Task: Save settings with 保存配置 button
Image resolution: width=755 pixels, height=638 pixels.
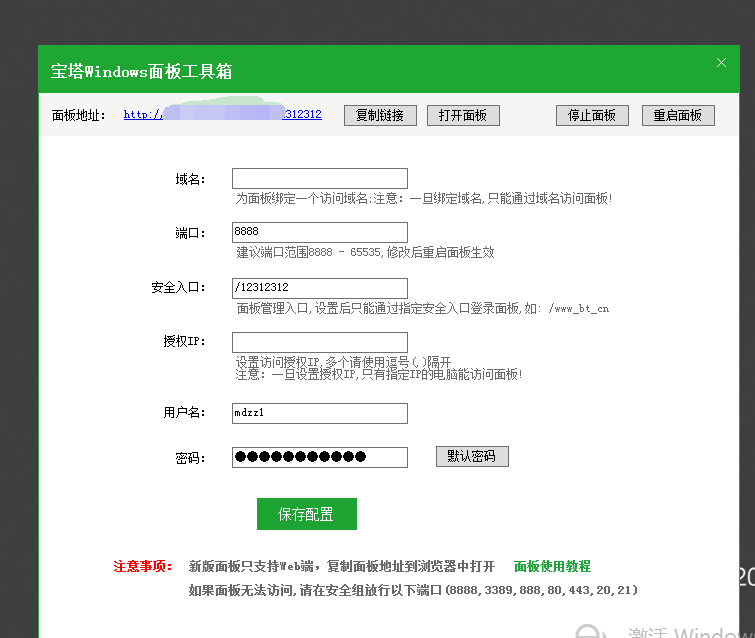Action: coord(307,514)
